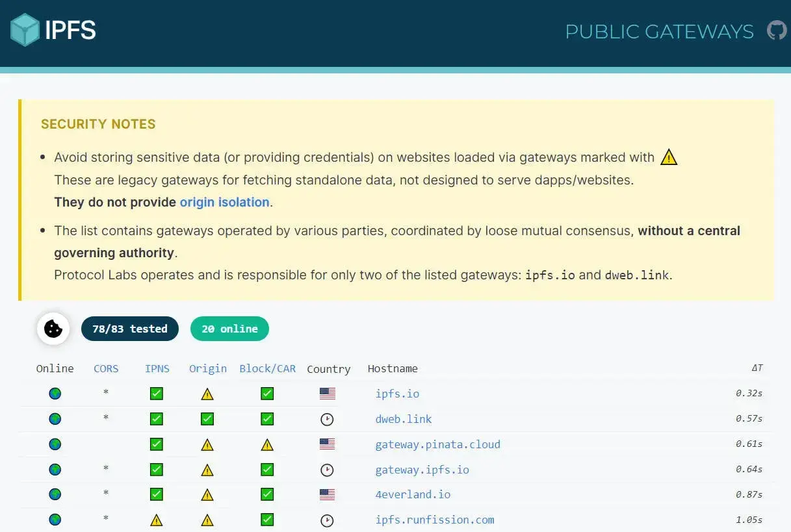Open the gateway.pinata.cloud link

(437, 444)
